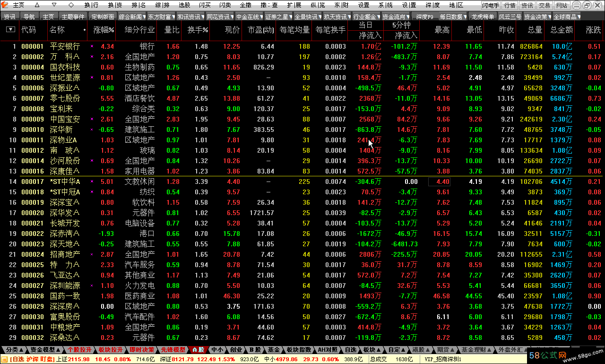Screen dimensions: 605x364
Task: Open the 排|名 menu
Action: pos(139,5)
